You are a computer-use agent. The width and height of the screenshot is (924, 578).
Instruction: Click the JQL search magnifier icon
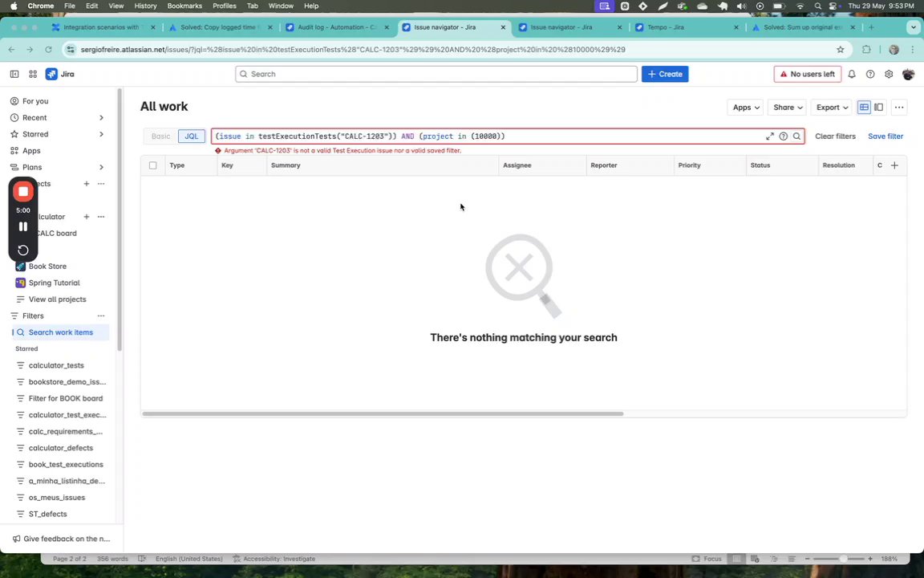[796, 136]
